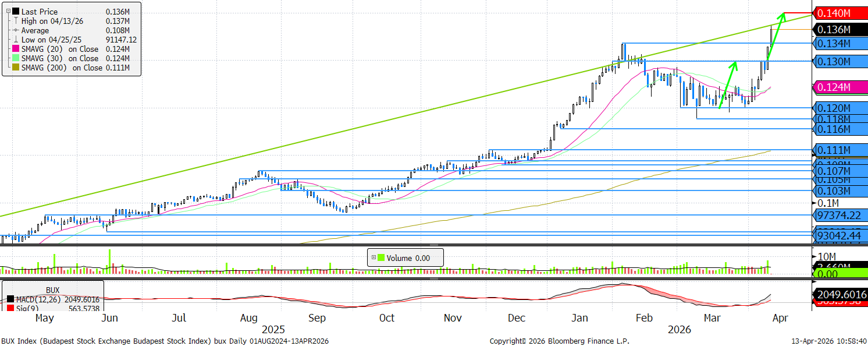868x346 pixels.
Task: Click the olive SMAVG (200) swatch
Action: (x=16, y=68)
